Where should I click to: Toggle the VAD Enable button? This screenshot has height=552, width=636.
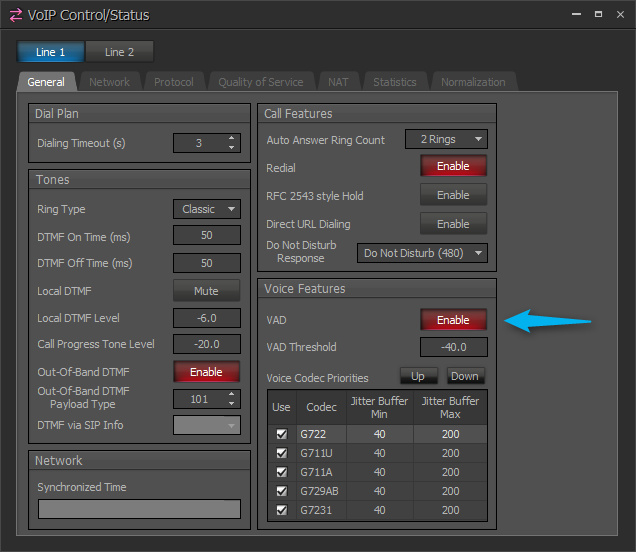point(453,320)
